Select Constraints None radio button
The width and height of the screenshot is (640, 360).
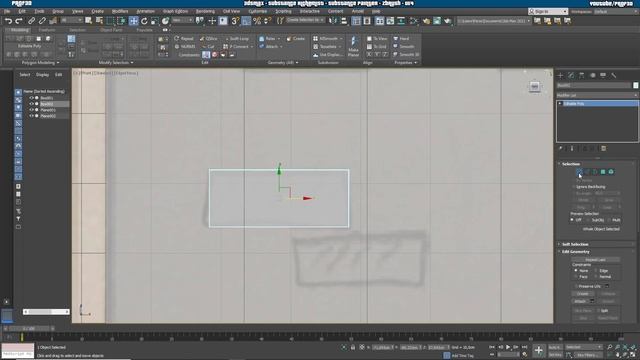pyautogui.click(x=576, y=271)
